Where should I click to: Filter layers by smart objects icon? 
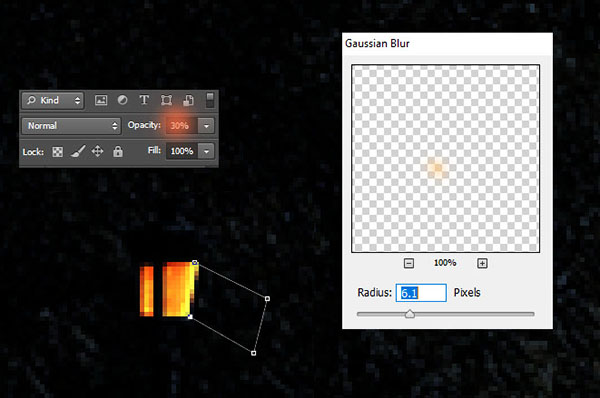(x=188, y=100)
